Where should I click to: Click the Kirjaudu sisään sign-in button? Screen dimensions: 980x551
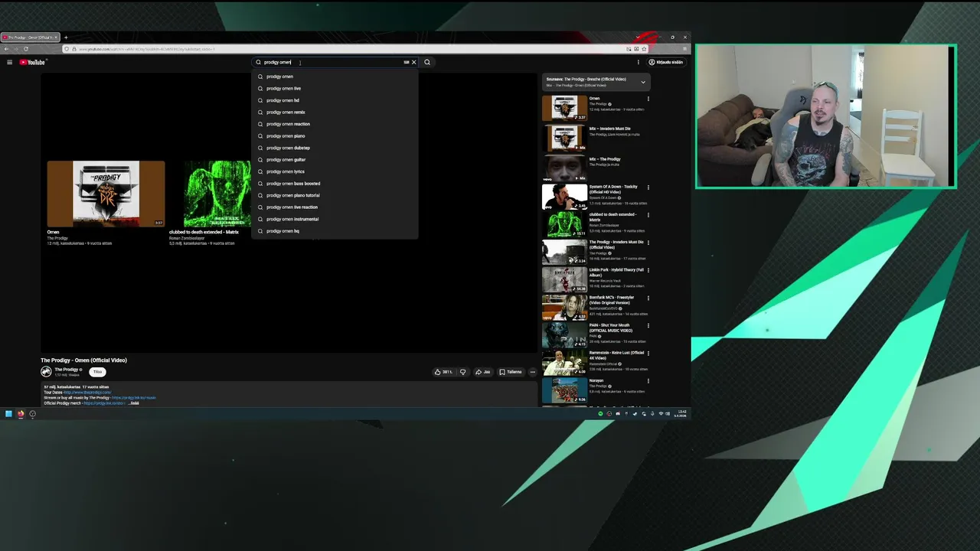[x=665, y=62]
